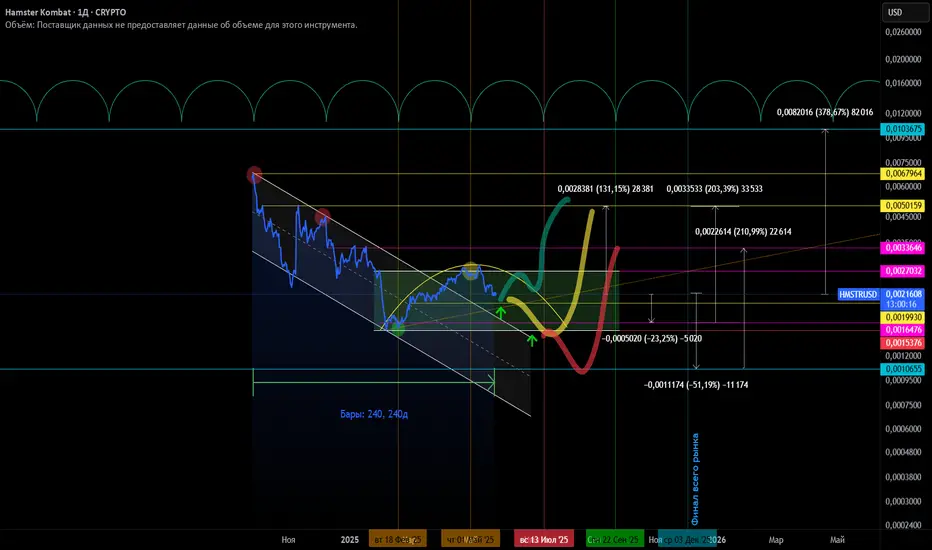The height and width of the screenshot is (550, 932).
Task: Click the Hamster Kombat 1Д CRYPTO title
Action: 65,12
